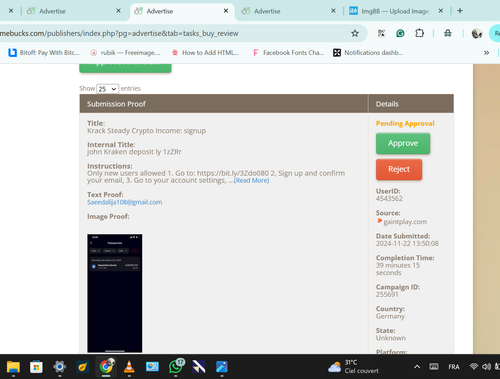Open the Chrome profile avatar
The image size is (500, 379).
point(477,33)
